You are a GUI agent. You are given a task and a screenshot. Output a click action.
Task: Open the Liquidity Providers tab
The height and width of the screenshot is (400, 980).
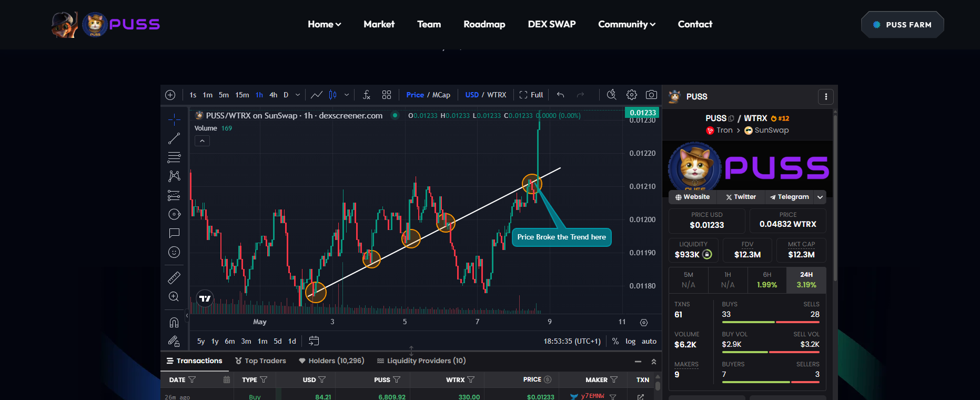click(x=421, y=361)
